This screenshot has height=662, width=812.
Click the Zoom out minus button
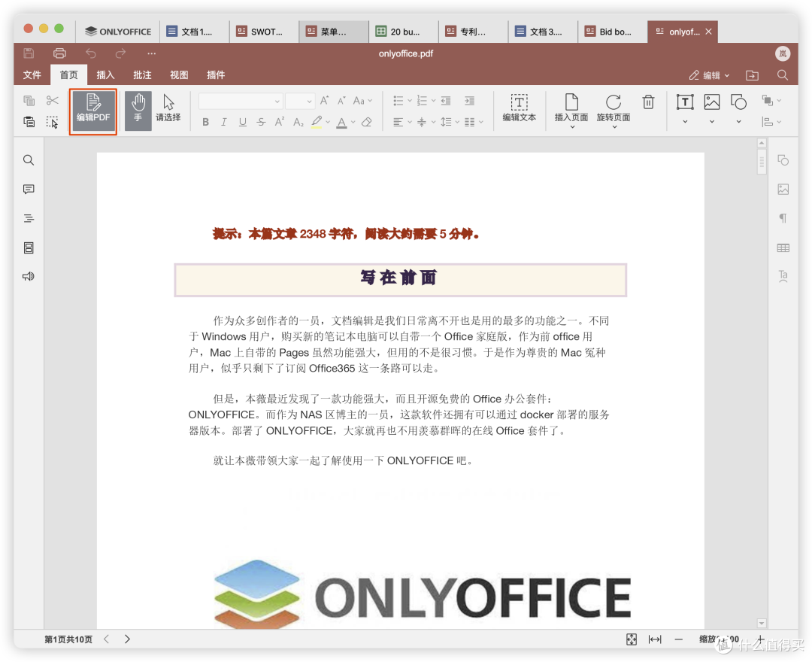pos(678,639)
